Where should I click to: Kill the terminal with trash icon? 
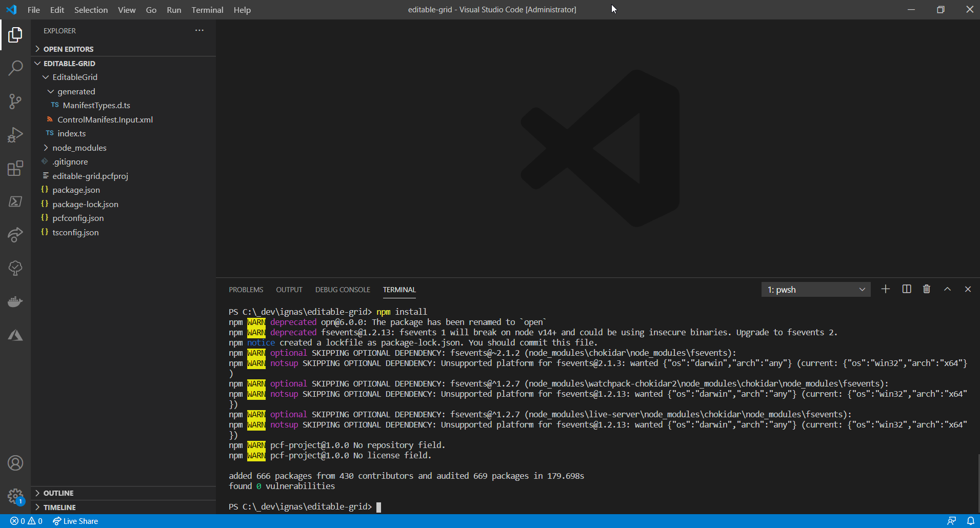click(927, 289)
